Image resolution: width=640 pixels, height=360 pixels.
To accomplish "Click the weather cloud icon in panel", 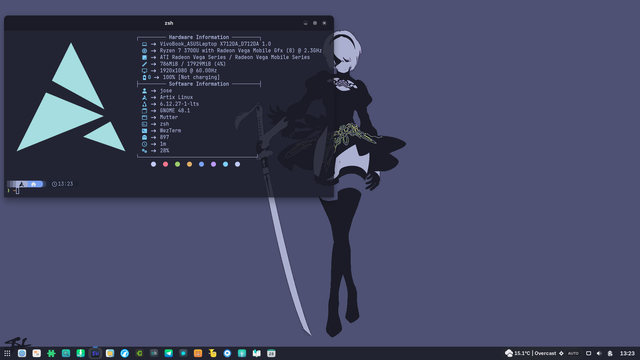I will pos(509,353).
